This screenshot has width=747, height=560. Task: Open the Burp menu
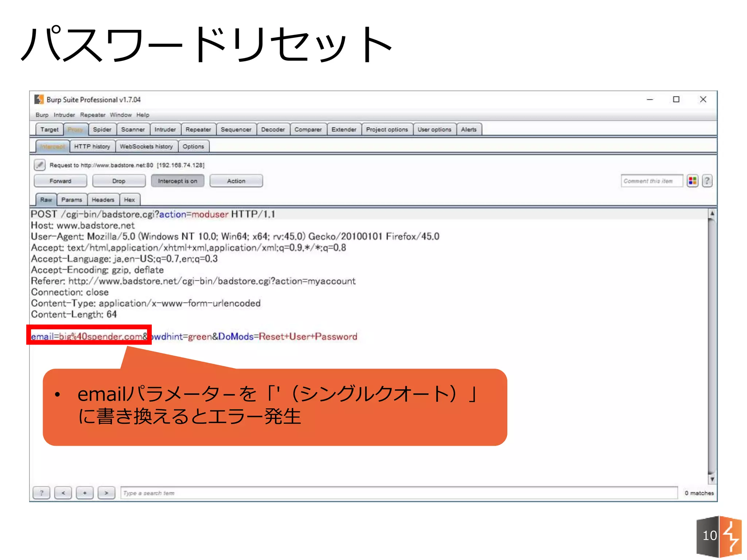pos(42,115)
